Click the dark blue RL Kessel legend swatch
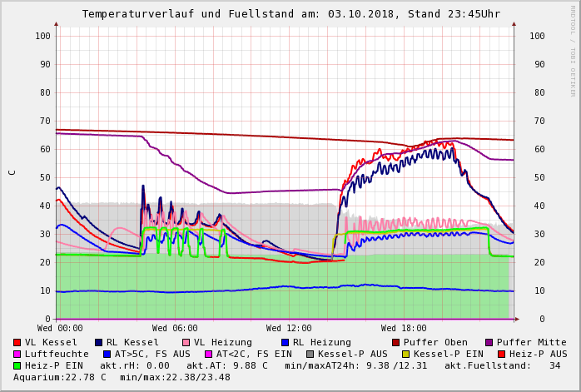The height and width of the screenshot is (392, 581). tap(98, 342)
